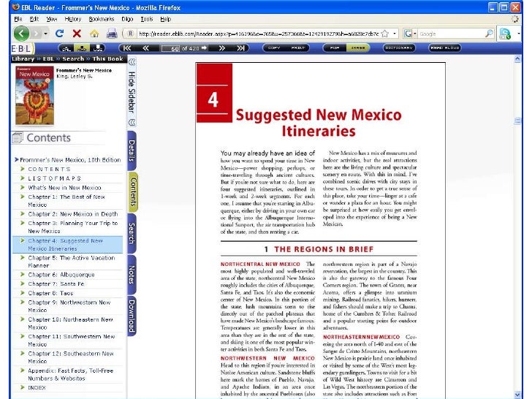This screenshot has height=399, width=532.
Task: Go to the previous page with the double-left arrow
Action: 146,48
